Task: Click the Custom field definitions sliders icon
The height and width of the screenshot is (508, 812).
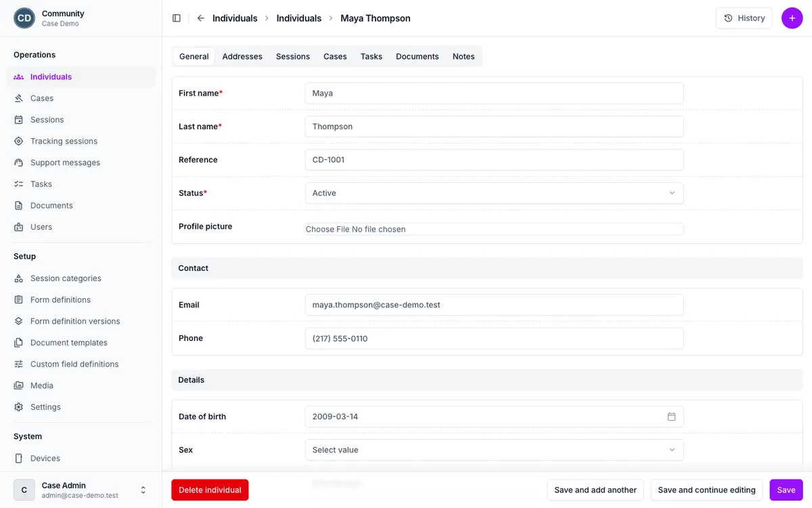Action: pos(18,364)
